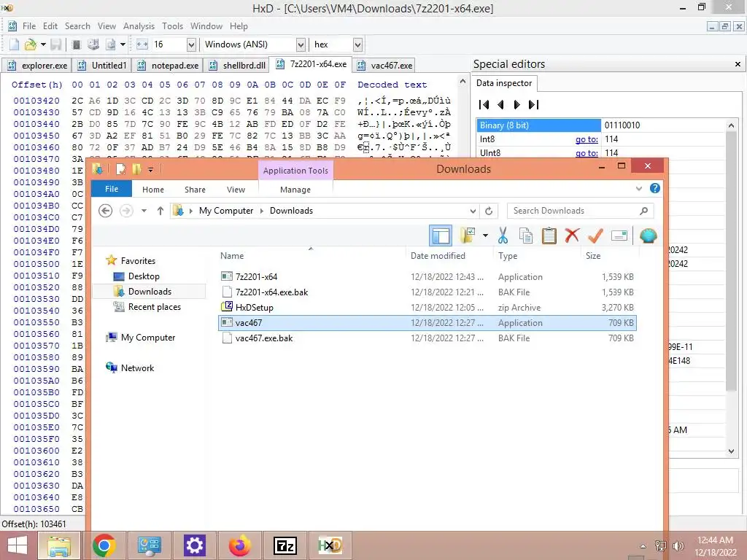
Task: Open the Windows (ANSI) charset dropdown
Action: 301,44
